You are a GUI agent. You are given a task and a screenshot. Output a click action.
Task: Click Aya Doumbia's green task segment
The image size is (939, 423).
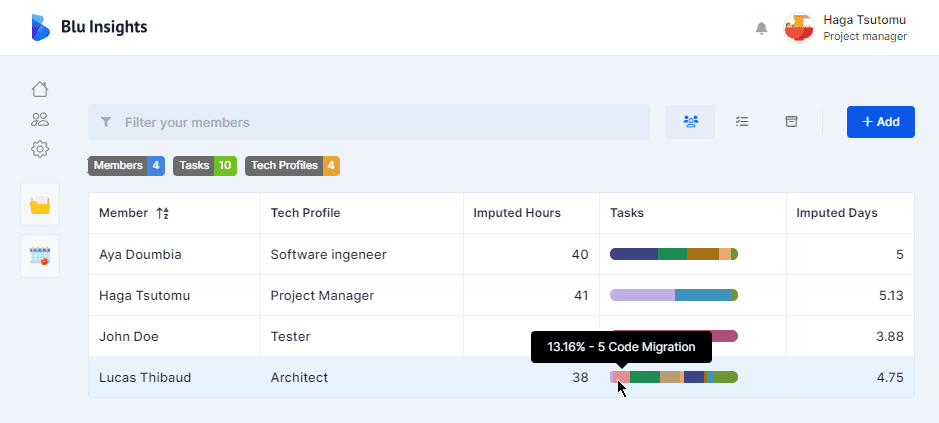[673, 254]
